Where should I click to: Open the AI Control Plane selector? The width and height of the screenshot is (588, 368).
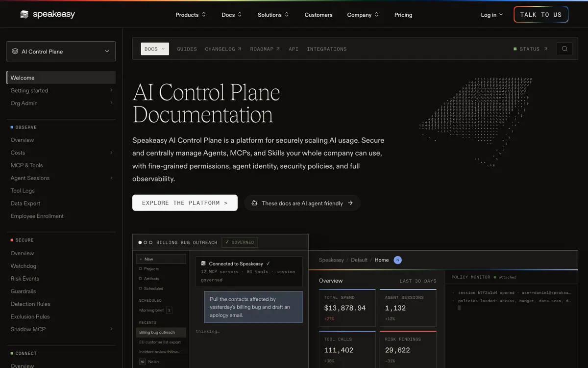61,52
